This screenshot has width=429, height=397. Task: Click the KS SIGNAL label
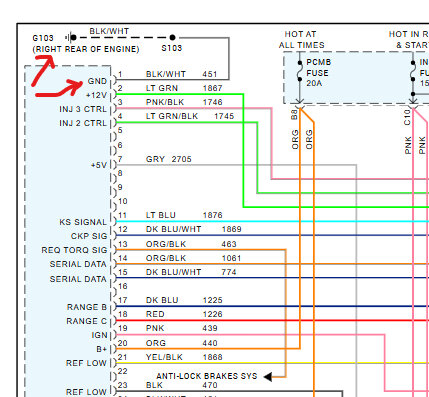click(x=83, y=222)
